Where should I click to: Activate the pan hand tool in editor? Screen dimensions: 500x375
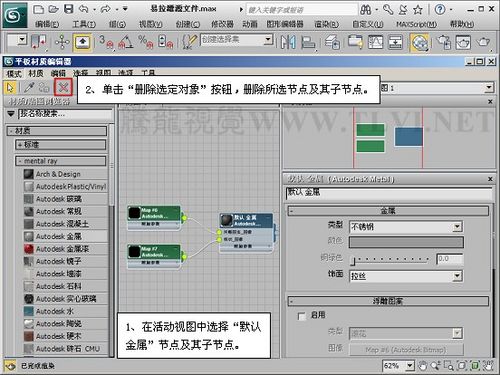coord(422,366)
